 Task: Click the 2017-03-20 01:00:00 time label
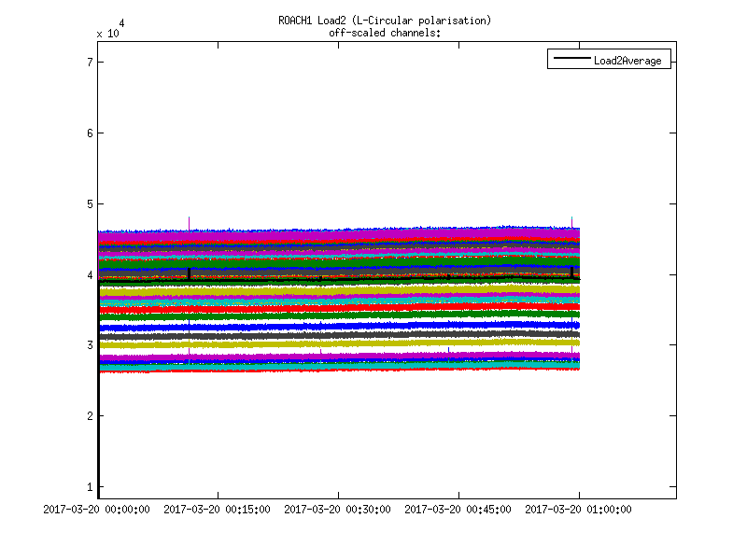[x=578, y=510]
